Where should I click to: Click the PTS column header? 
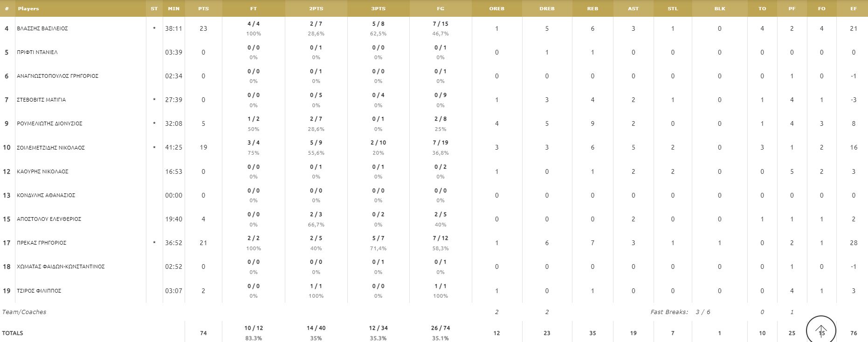pyautogui.click(x=203, y=8)
